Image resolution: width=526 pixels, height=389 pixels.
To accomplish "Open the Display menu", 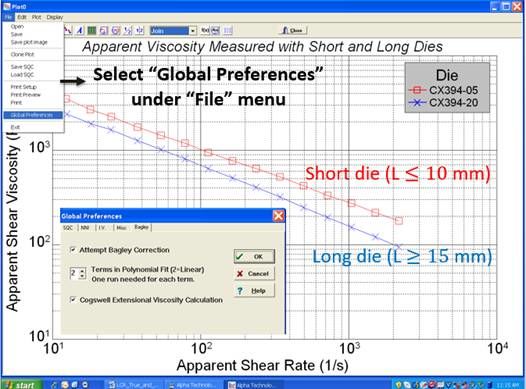I will pyautogui.click(x=55, y=17).
